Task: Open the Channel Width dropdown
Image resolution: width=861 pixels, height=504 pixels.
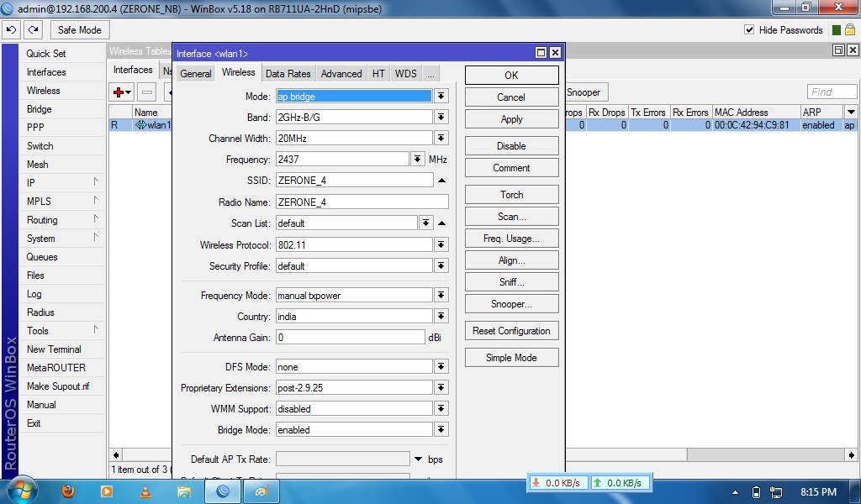Action: [x=441, y=139]
